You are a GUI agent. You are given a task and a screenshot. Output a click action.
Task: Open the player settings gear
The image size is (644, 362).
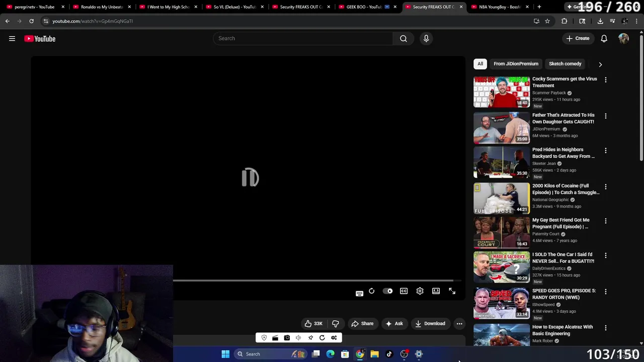(x=420, y=291)
